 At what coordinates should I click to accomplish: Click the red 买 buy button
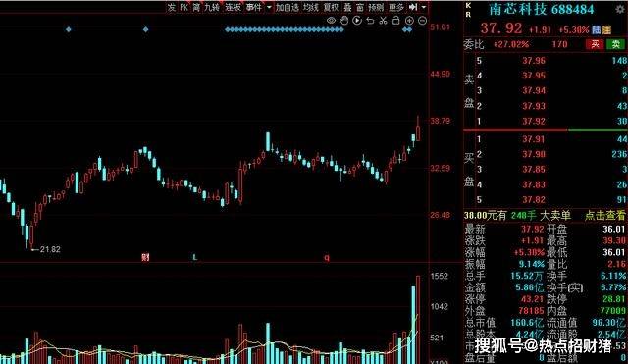595,44
